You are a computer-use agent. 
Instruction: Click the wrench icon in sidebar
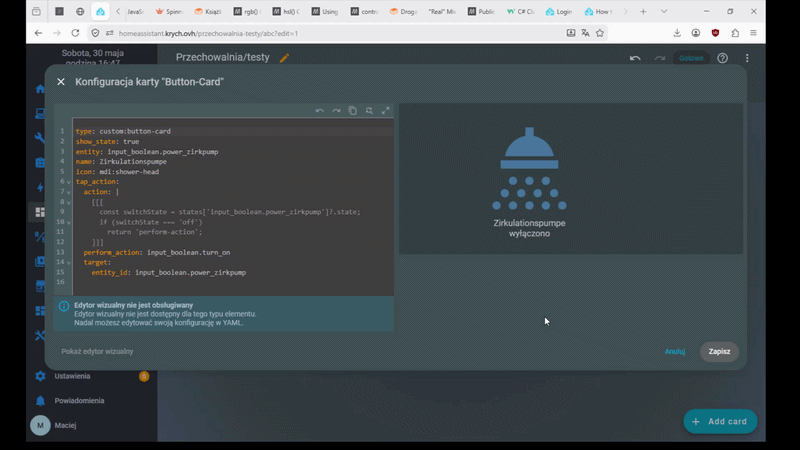40,138
